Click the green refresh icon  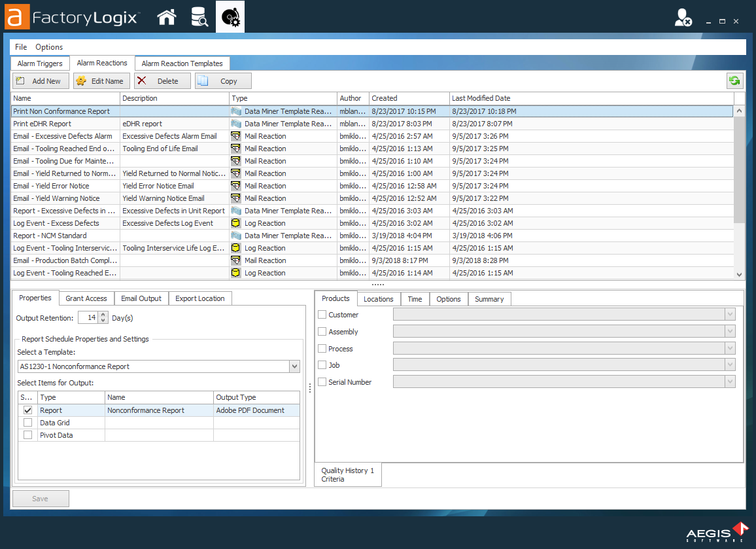pyautogui.click(x=734, y=81)
